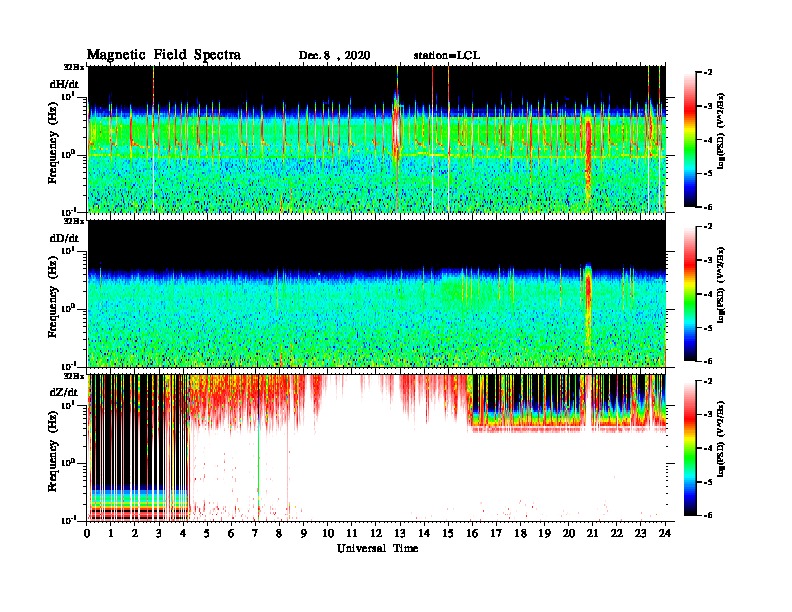792x612 pixels.
Task: Click the x-axis tick label '7'
Action: pos(255,534)
